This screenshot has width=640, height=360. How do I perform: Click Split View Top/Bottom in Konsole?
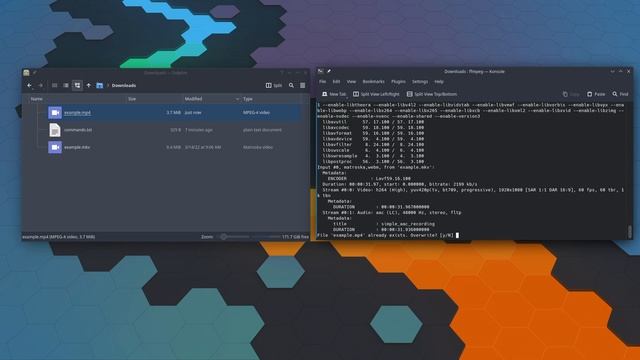pyautogui.click(x=431, y=94)
